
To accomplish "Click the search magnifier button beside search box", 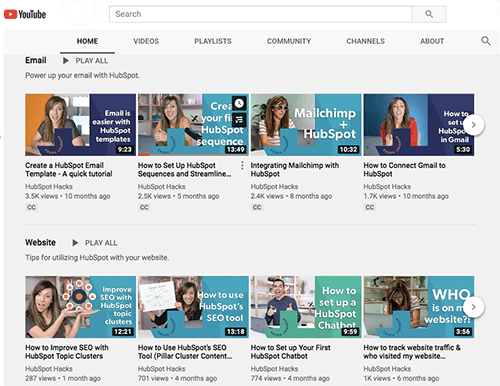I will point(429,14).
